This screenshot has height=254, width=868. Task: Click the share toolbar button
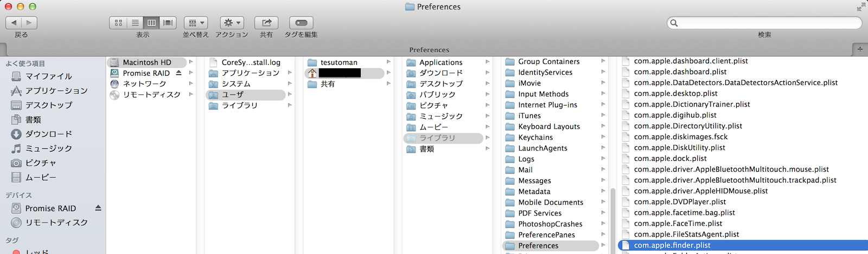[266, 23]
